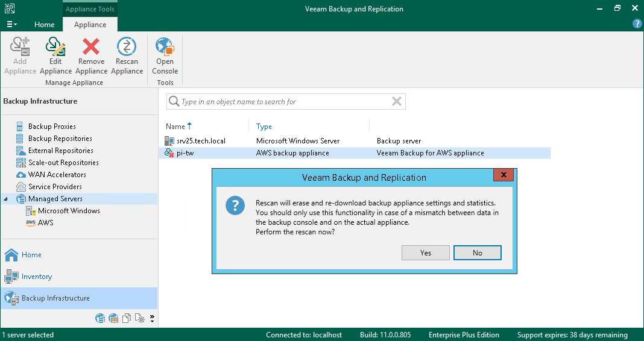Viewport: 644px width, 341px height.
Task: Open the Inventory navigation view
Action: (79, 277)
